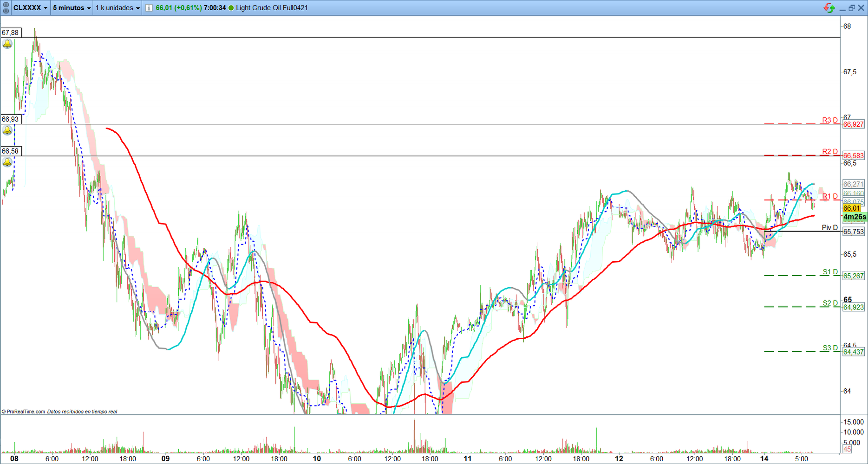Image resolution: width=868 pixels, height=464 pixels.
Task: Select the 66,58 alert level label
Action: pos(11,151)
